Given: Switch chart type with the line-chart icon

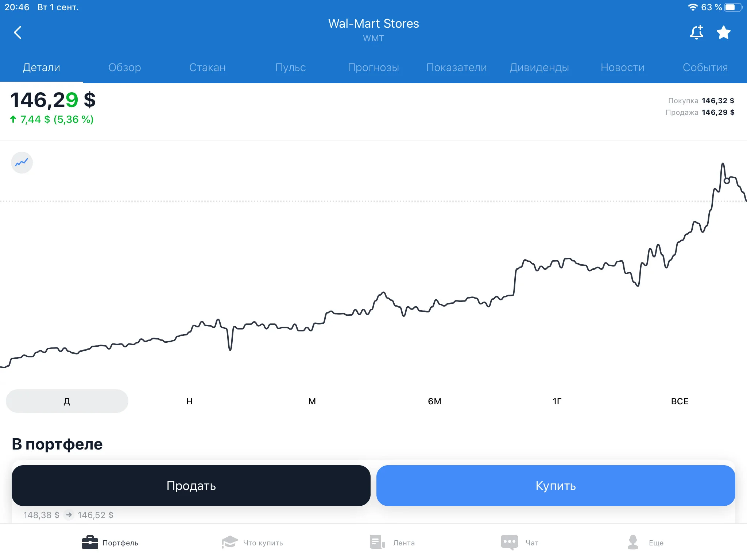Looking at the screenshot, I should 22,163.
